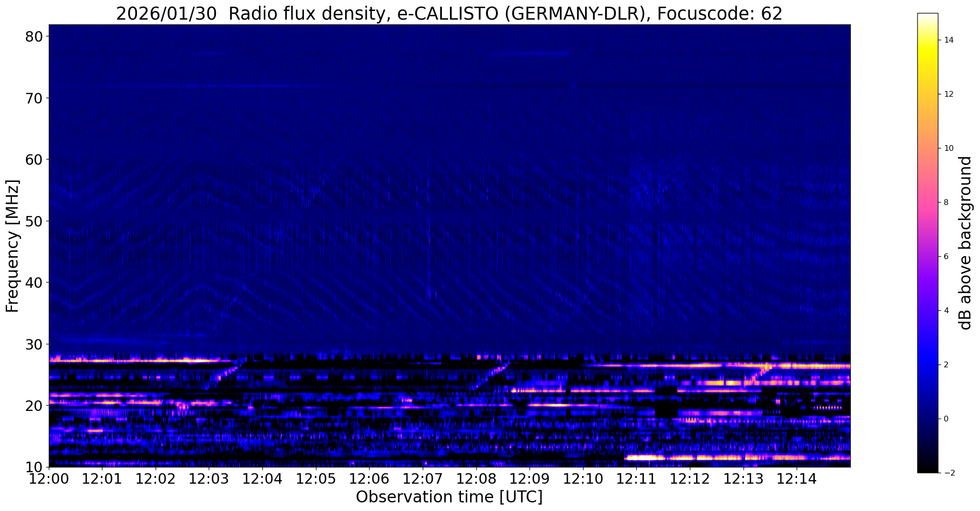Click the colorbar tick label 0
Screen dimensions: 980x511
coord(946,419)
